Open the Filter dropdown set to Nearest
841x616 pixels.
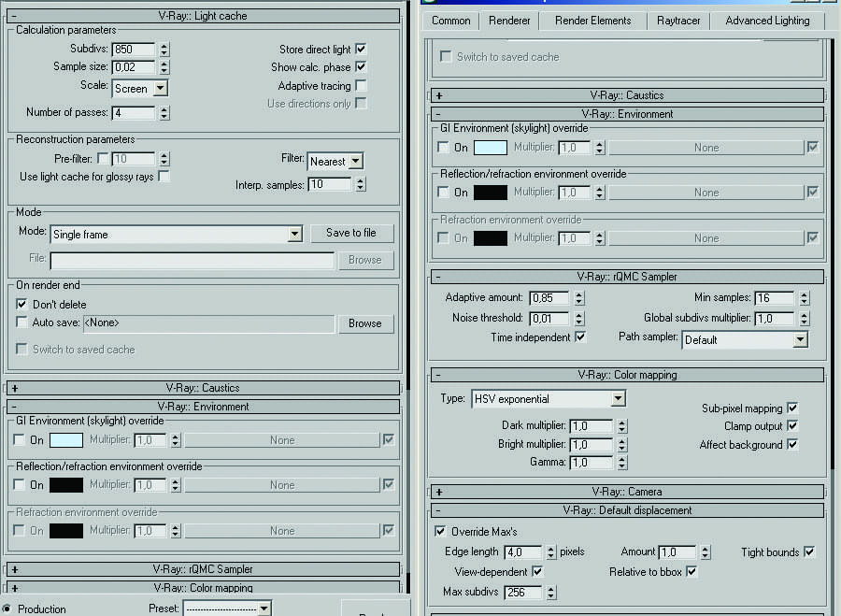coord(335,162)
